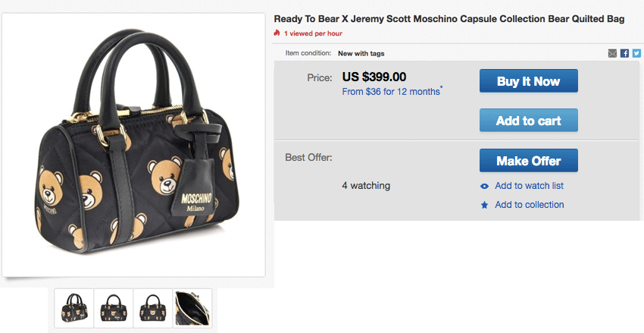Viewport: 644px width, 333px height.
Task: Select the bag interior thumbnail
Action: click(192, 308)
